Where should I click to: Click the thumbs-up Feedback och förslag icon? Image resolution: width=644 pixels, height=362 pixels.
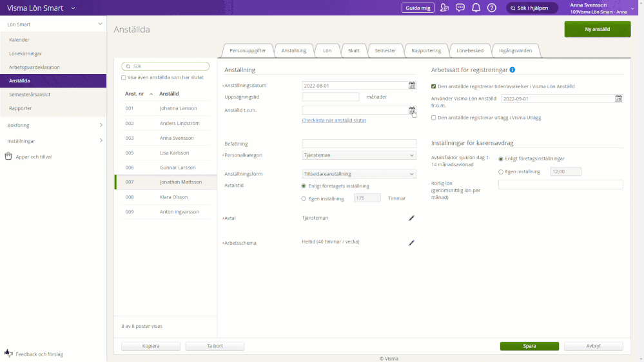8,354
